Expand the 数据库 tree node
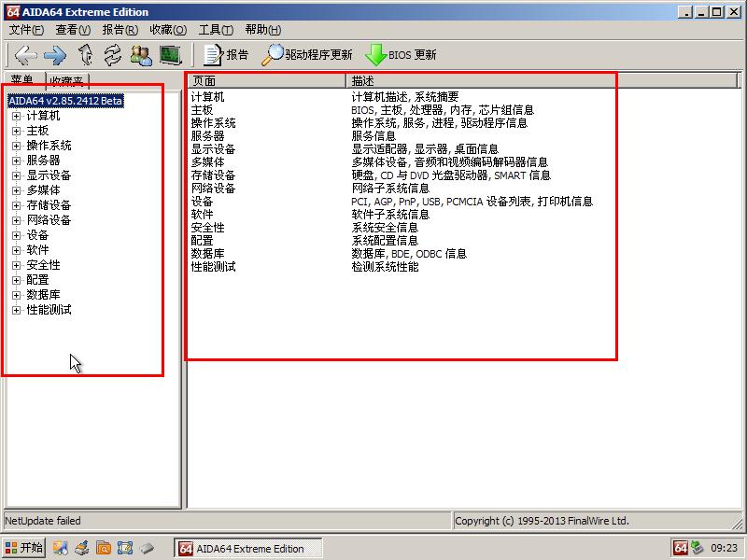The height and width of the screenshot is (560, 747). [x=16, y=295]
